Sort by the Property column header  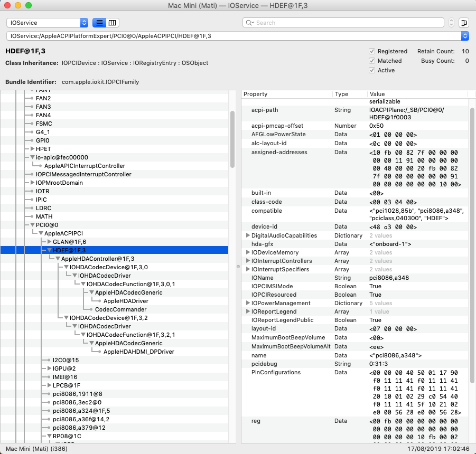point(287,94)
